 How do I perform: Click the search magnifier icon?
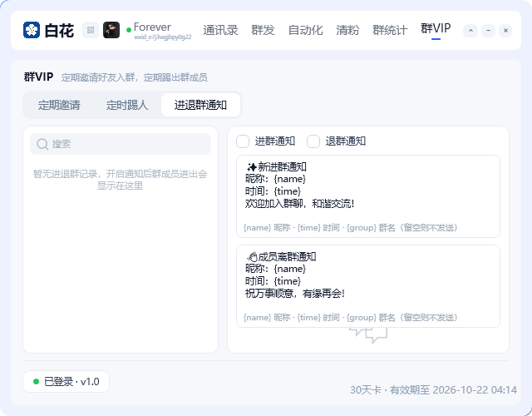(x=42, y=144)
